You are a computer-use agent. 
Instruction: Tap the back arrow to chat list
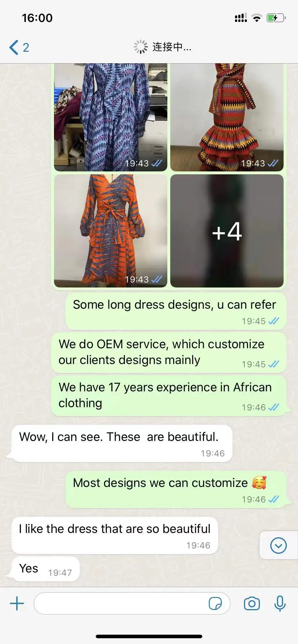(x=14, y=47)
